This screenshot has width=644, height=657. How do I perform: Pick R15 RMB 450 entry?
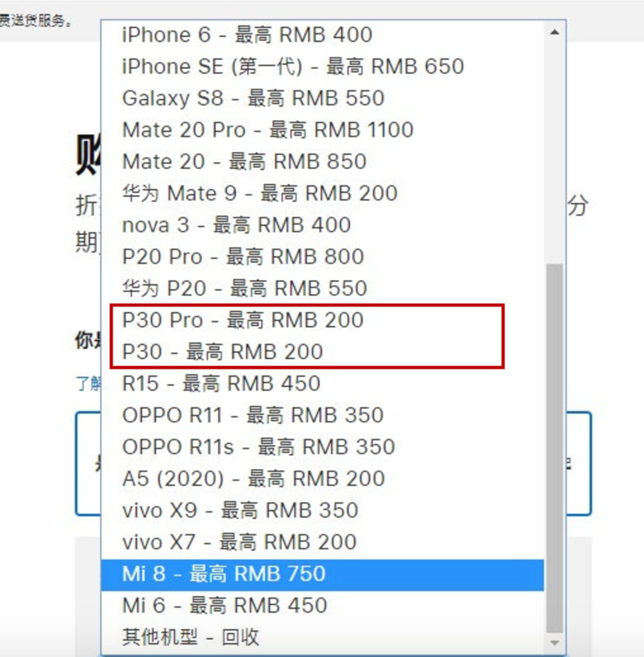click(323, 384)
